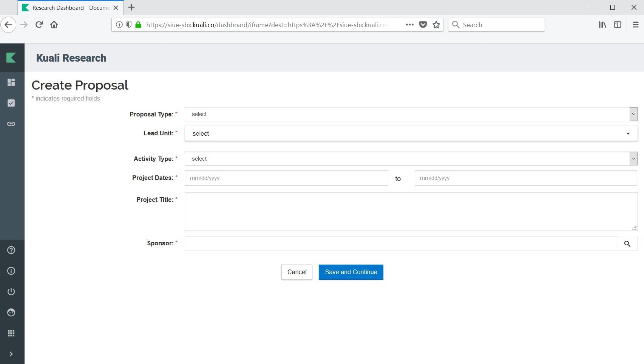Expand the Lead Unit select dropdown
The width and height of the screenshot is (644, 364).
[411, 133]
